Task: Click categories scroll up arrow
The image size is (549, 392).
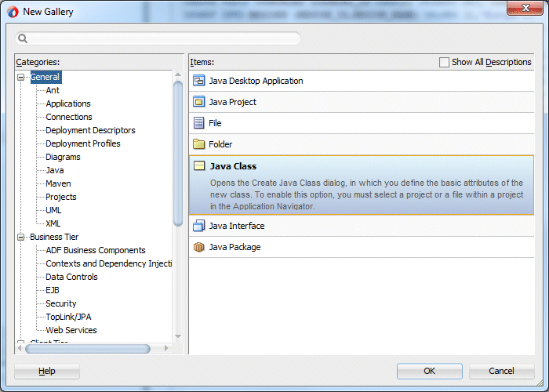Action: coord(178,74)
